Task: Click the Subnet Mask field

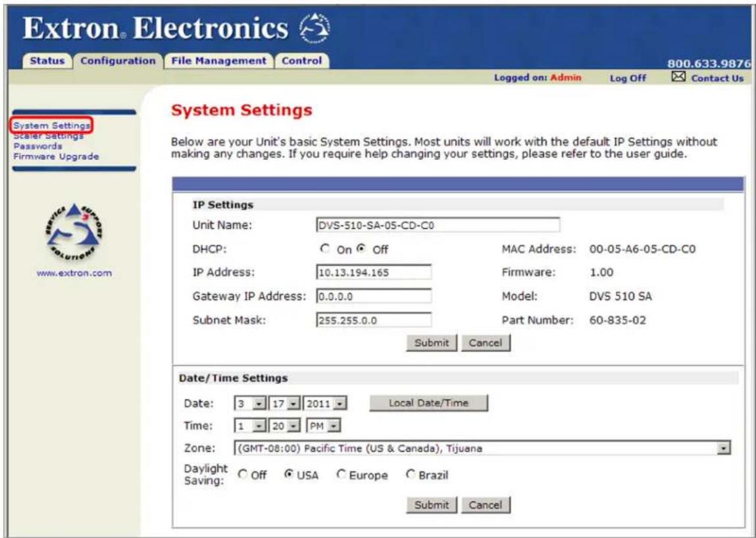Action: pos(374,320)
